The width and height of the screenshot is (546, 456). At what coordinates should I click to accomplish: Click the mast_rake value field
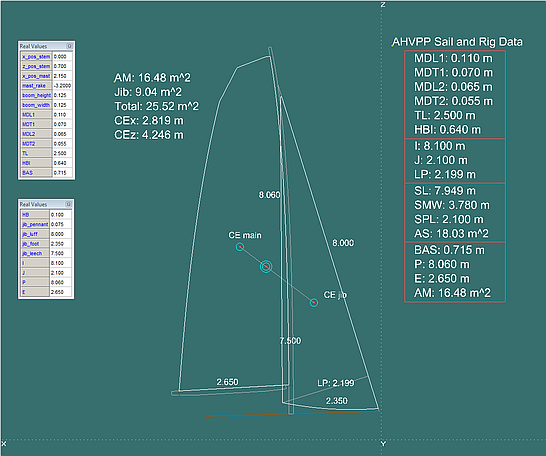coord(62,85)
